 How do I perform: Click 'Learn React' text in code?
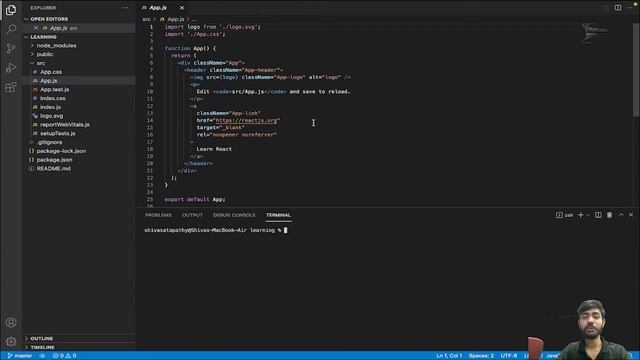point(214,149)
